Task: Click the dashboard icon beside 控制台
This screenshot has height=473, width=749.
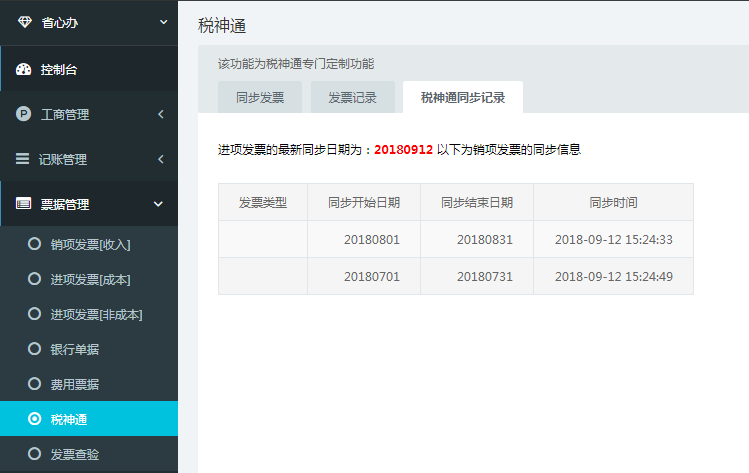Action: 23,69
